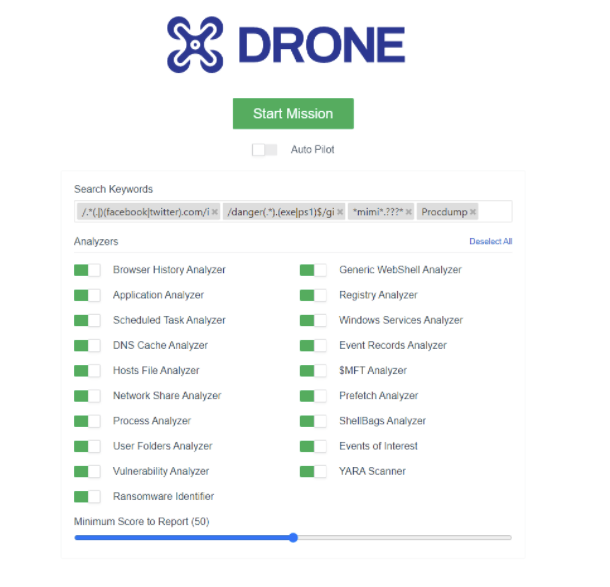Click the Start Mission button
610x587 pixels.
tap(293, 114)
